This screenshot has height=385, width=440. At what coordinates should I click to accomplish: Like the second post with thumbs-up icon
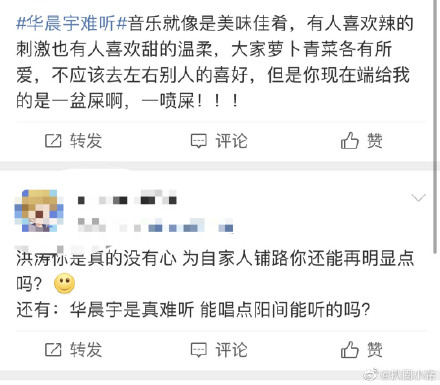click(x=350, y=349)
